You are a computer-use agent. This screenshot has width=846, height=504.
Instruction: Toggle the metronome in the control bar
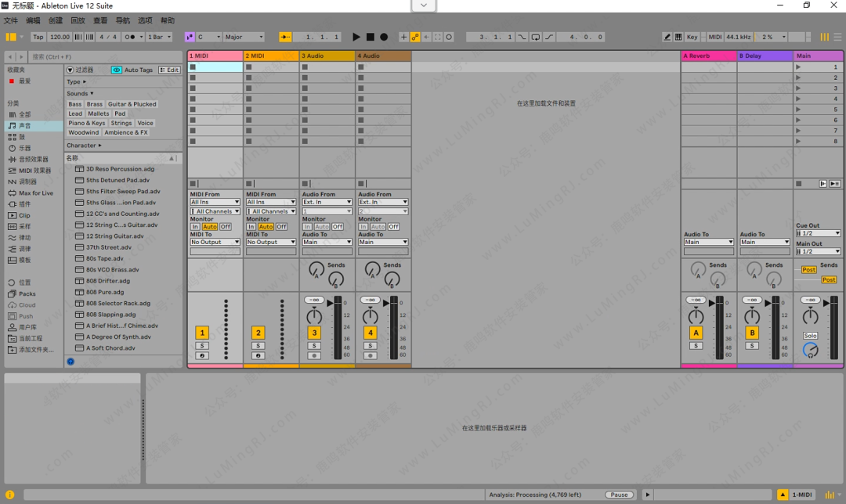pos(130,37)
